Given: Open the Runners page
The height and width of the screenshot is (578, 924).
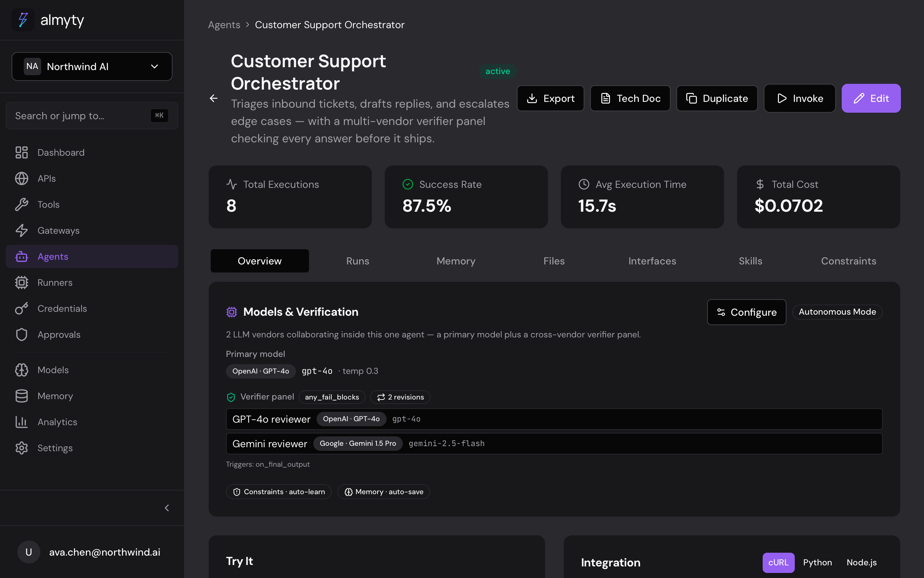Looking at the screenshot, I should (x=92, y=282).
